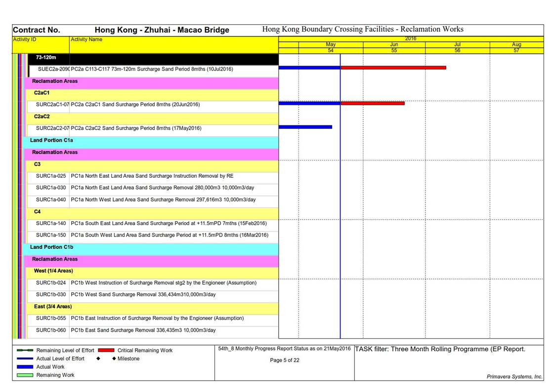
Task: Select the C2aC1 group band
Action: 153,95
